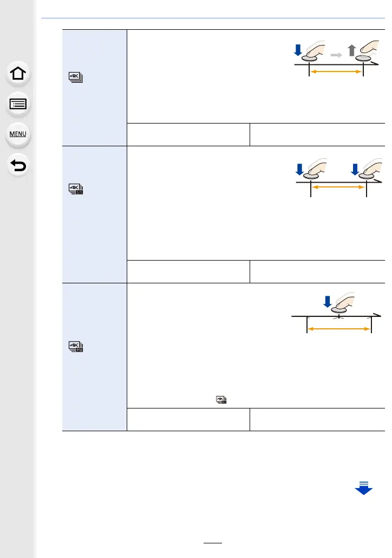Click the small inline 4K Pre-Burst icon
Image resolution: width=392 pixels, height=558 pixels.
222,400
